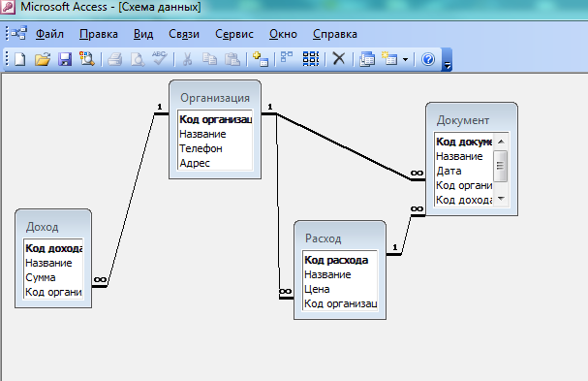Image resolution: width=588 pixels, height=381 pixels.
Task: Select the Телефон field
Action: [215, 148]
